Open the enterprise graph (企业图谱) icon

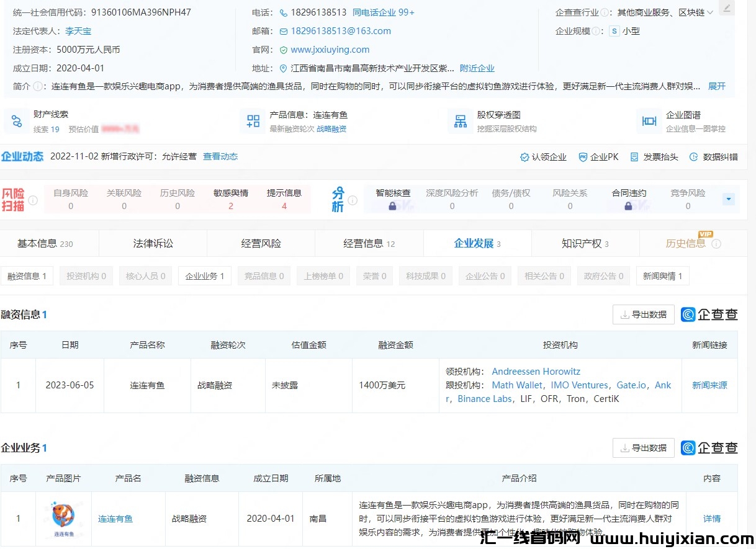click(649, 122)
